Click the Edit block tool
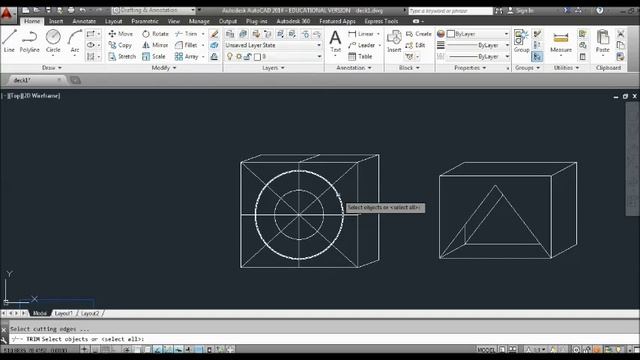640x360 pixels. coord(416,45)
